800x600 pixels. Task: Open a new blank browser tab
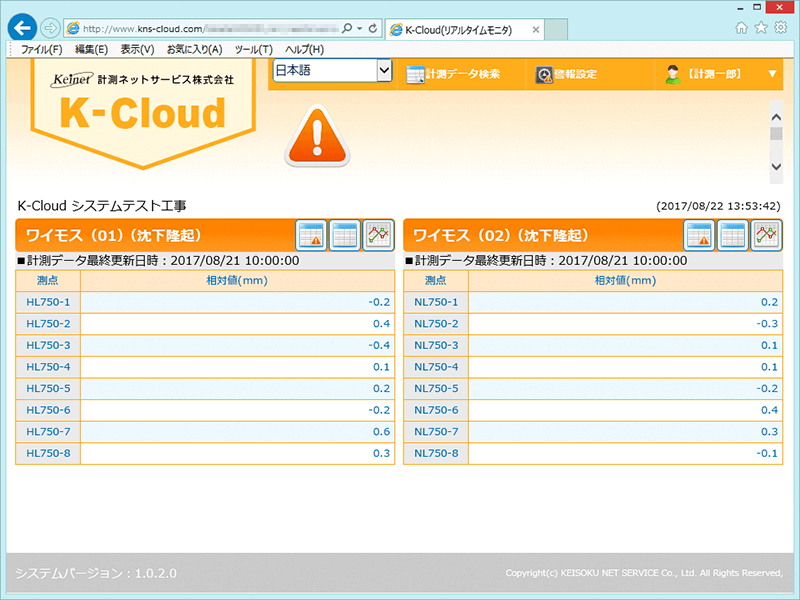556,30
